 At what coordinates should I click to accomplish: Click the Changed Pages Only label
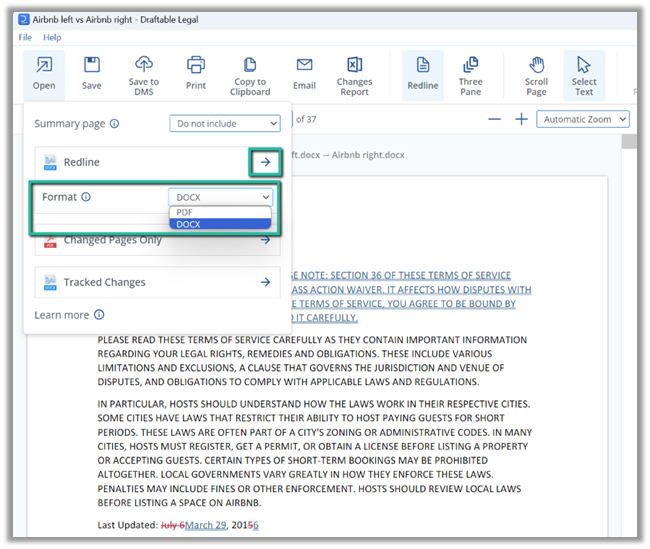pyautogui.click(x=113, y=240)
